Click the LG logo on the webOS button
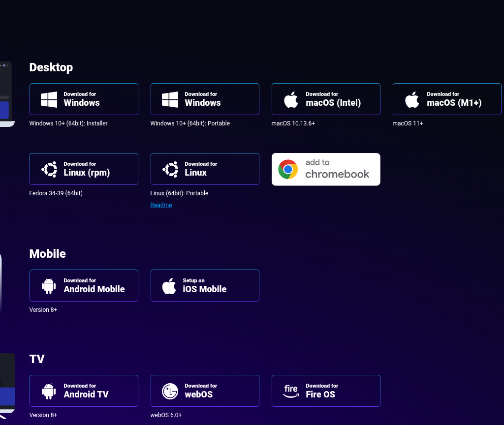The image size is (504, 425). pyautogui.click(x=170, y=391)
